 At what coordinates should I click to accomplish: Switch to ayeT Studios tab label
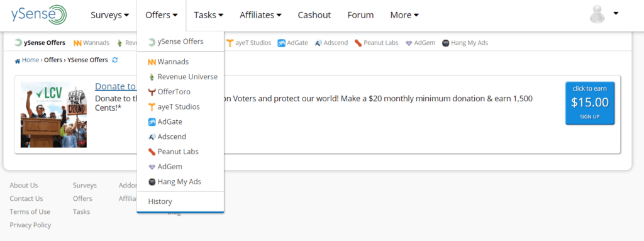point(253,43)
